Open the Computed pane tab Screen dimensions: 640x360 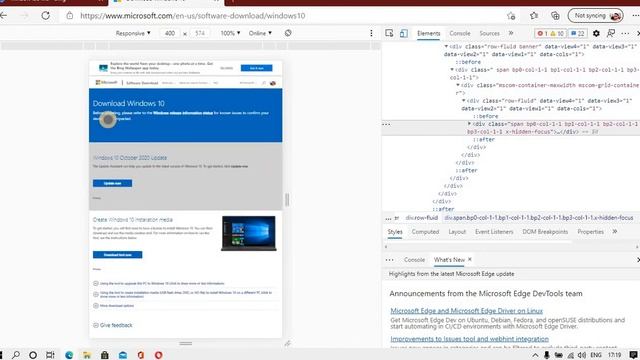click(425, 232)
